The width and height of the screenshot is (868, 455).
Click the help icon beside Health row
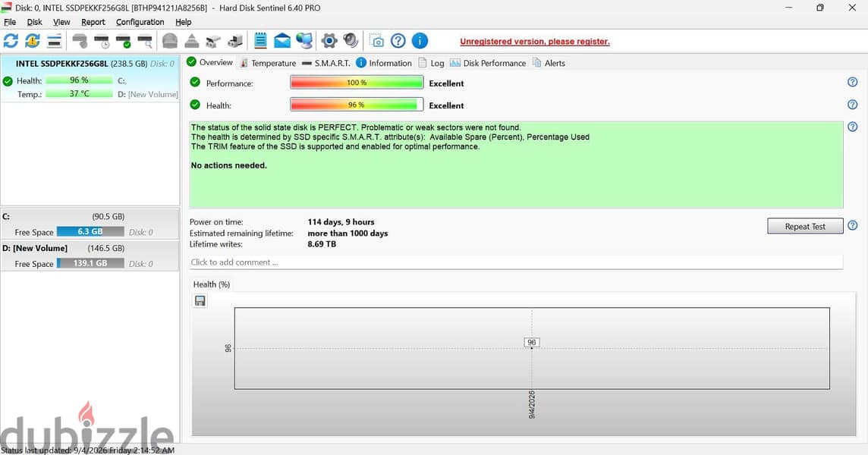853,104
